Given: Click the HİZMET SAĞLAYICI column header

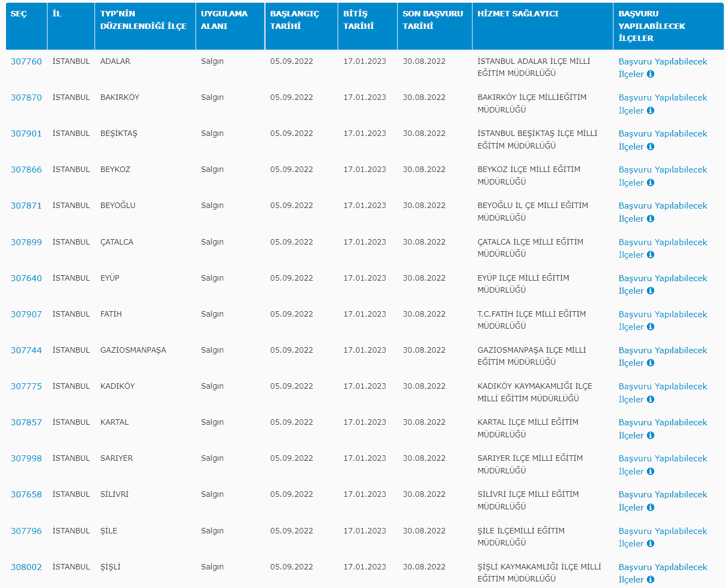Looking at the screenshot, I should pos(517,14).
